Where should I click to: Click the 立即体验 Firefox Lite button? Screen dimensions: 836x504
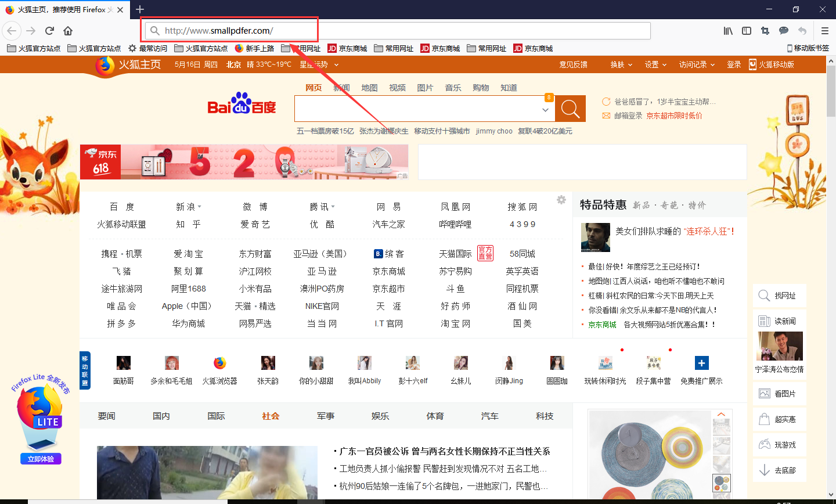(x=41, y=459)
